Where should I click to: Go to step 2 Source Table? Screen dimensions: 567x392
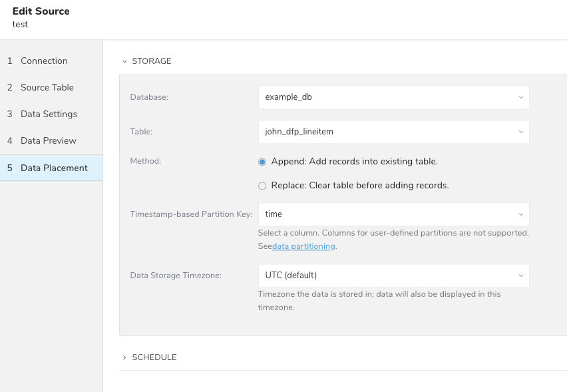[47, 87]
